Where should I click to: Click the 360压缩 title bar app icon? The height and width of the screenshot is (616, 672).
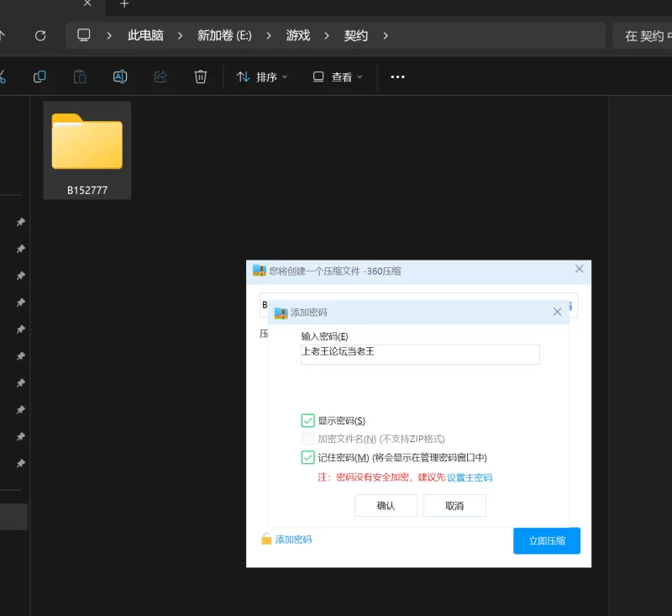[260, 271]
